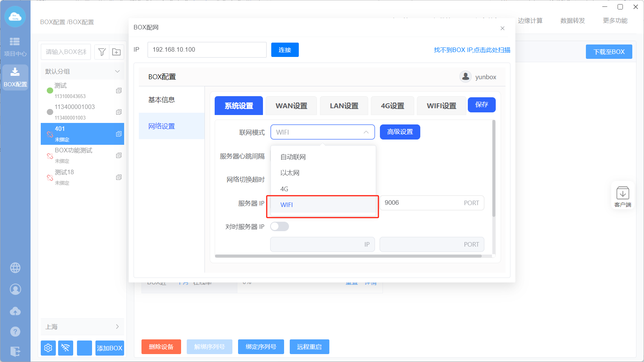This screenshot has height=362, width=644.
Task: Open settings gear at bottom left
Action: coord(48,348)
